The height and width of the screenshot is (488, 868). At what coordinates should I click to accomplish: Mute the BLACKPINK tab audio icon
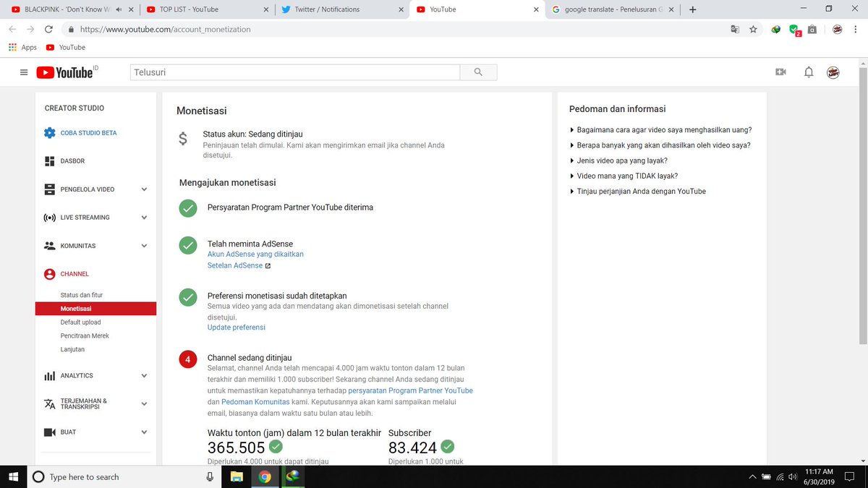click(x=119, y=9)
